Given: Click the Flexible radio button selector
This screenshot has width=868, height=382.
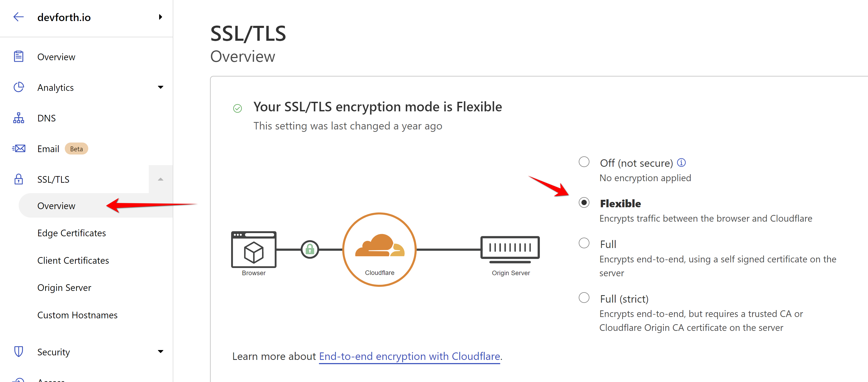Looking at the screenshot, I should click(x=584, y=203).
